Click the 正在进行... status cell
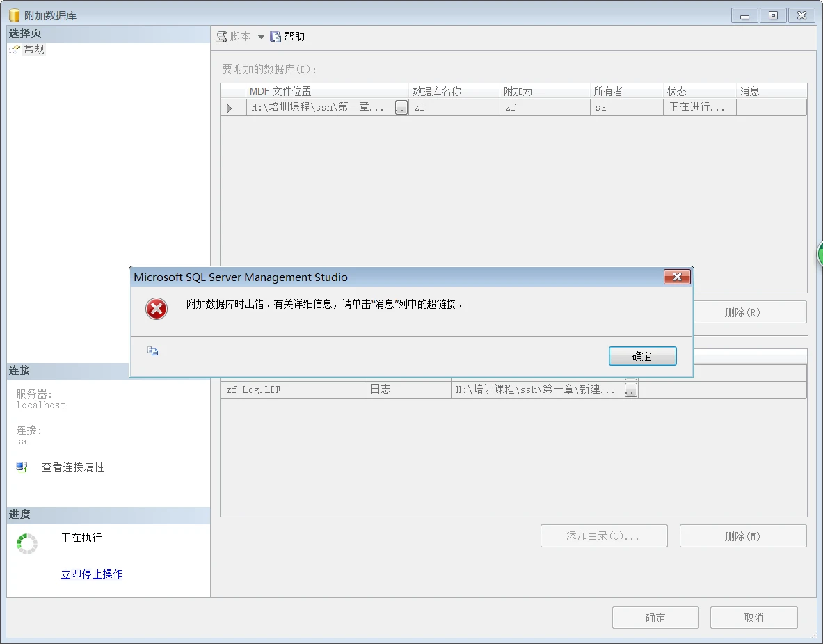823x644 pixels. pos(700,108)
